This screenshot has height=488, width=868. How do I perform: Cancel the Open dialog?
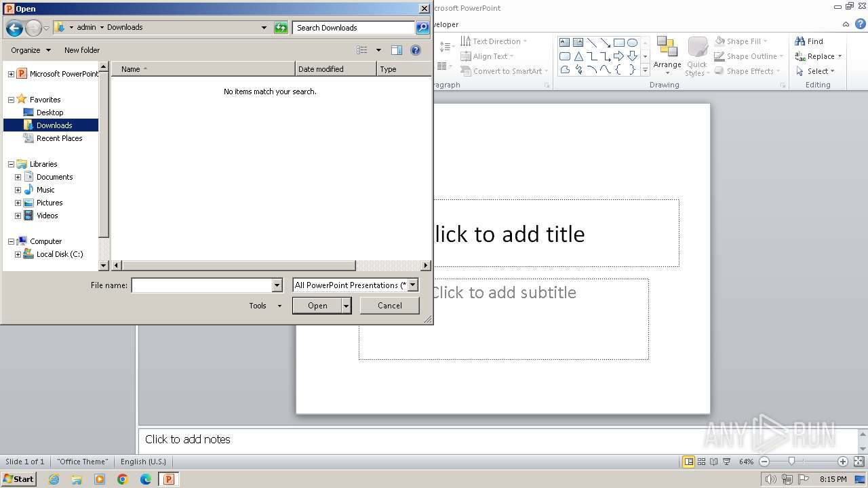(x=390, y=306)
